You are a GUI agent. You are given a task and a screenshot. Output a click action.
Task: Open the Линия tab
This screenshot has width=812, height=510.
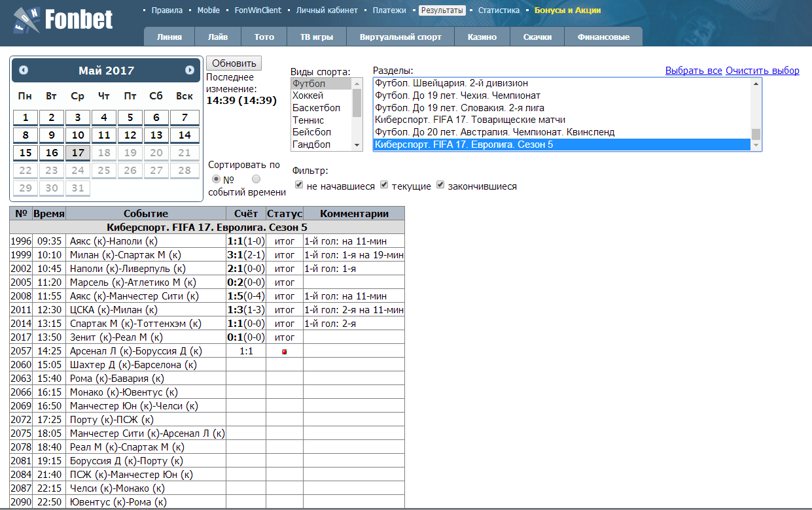point(169,37)
